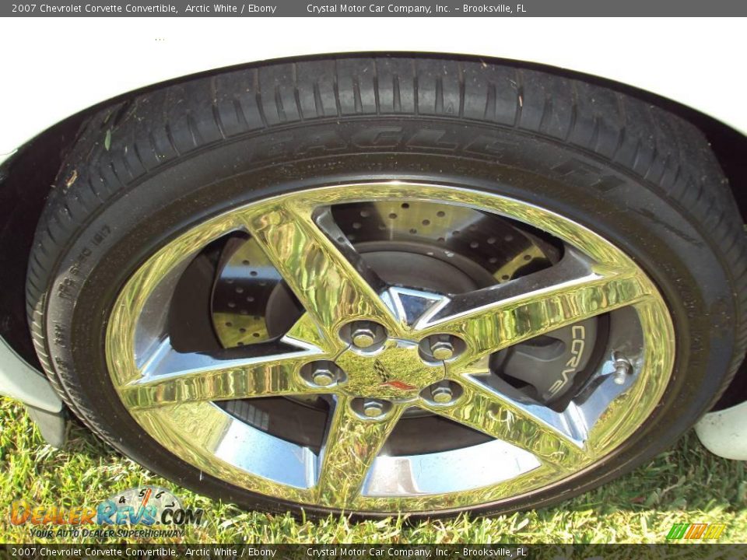The height and width of the screenshot is (560, 747).
Task: Click the Corvette lettering on the brake caliper
Action: point(568,360)
